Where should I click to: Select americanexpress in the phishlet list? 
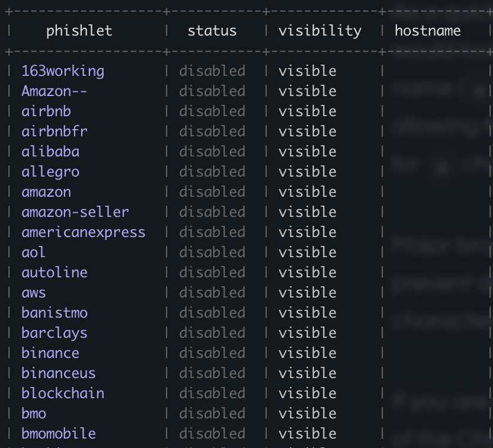(84, 232)
